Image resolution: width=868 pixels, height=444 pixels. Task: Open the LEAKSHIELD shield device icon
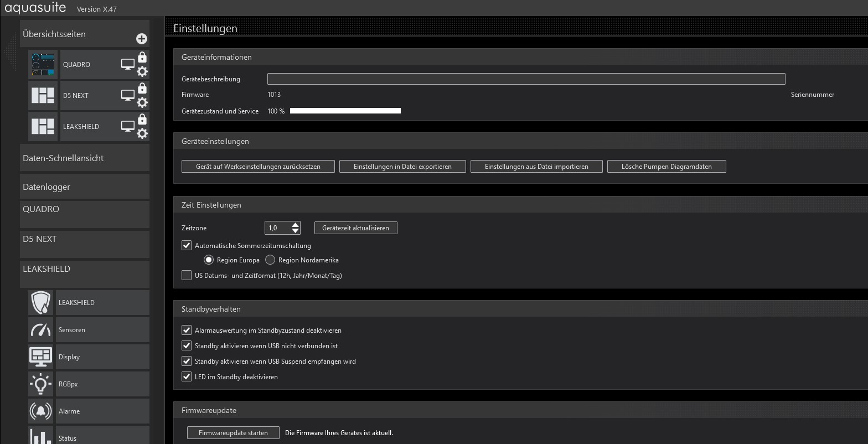click(x=41, y=303)
